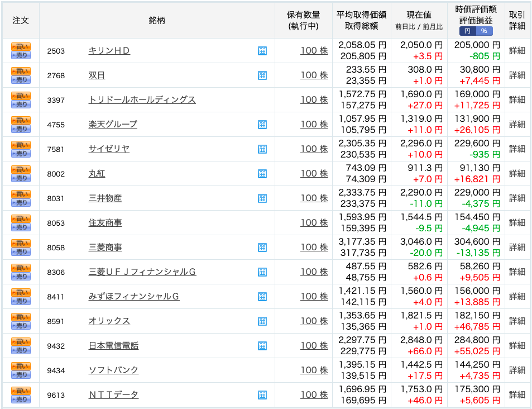Open calendar icon for 三菱商事

point(262,248)
